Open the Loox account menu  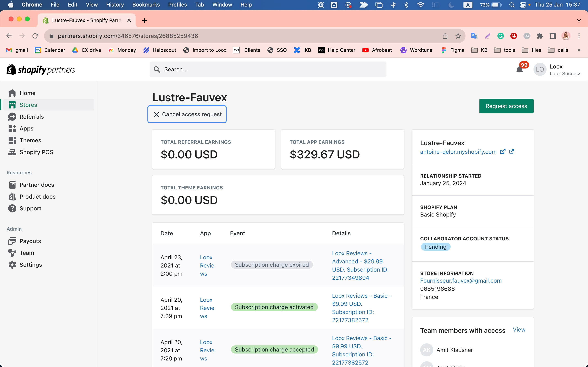(x=558, y=70)
